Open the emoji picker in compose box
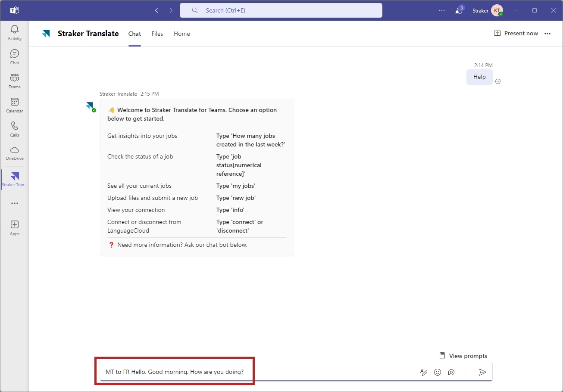 pyautogui.click(x=438, y=372)
